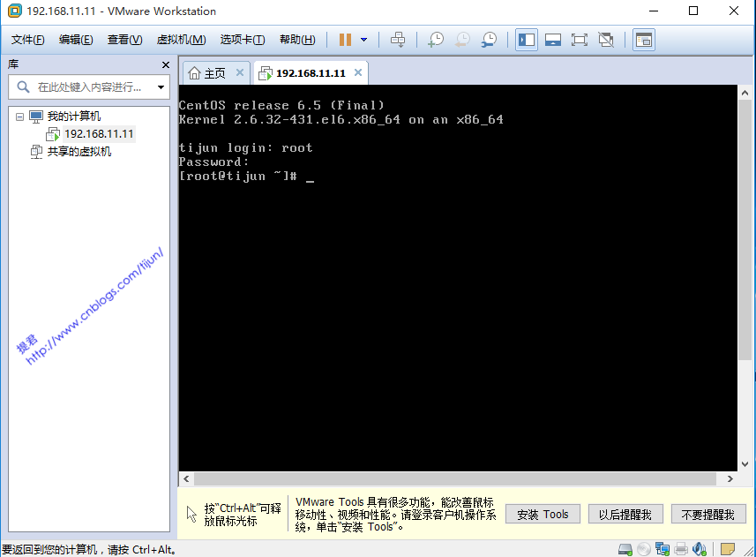The height and width of the screenshot is (557, 756).
Task: Open the 虚拟机(M) menu
Action: click(x=182, y=40)
